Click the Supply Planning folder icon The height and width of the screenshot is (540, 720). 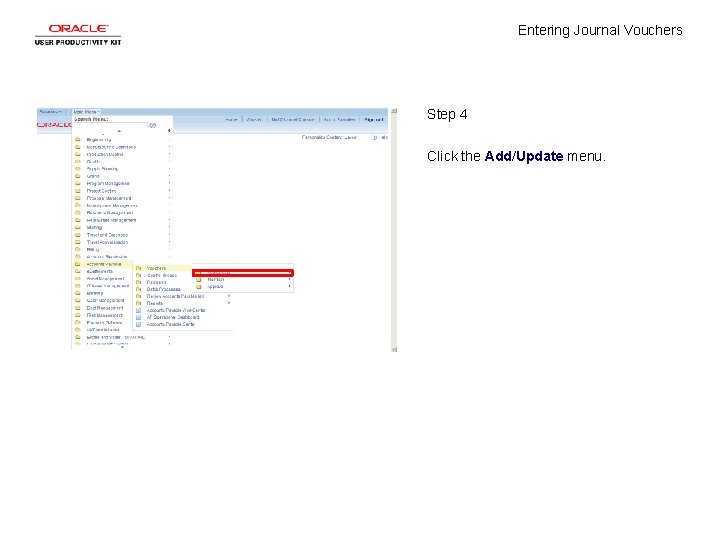coord(78,169)
